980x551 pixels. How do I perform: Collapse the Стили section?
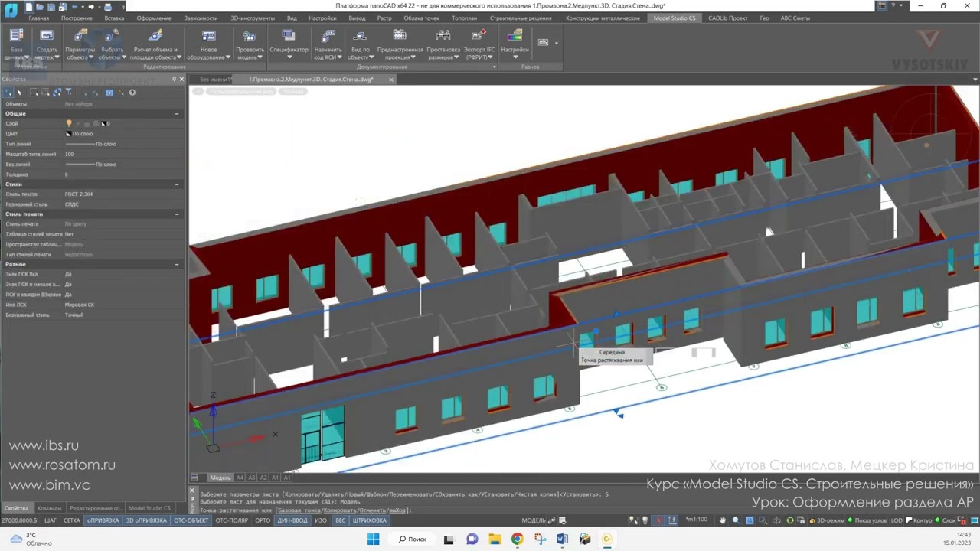click(177, 184)
